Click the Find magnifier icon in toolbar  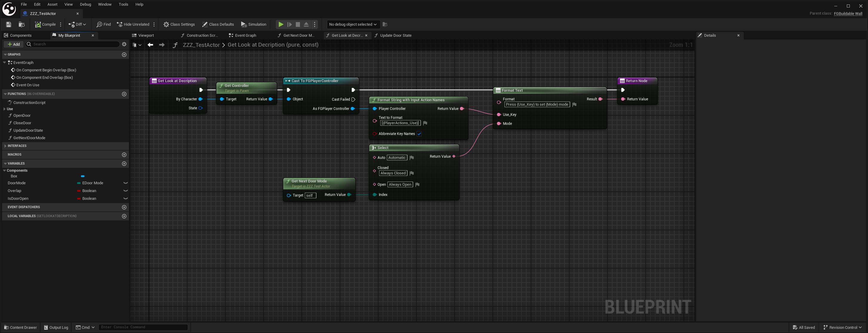pyautogui.click(x=99, y=24)
